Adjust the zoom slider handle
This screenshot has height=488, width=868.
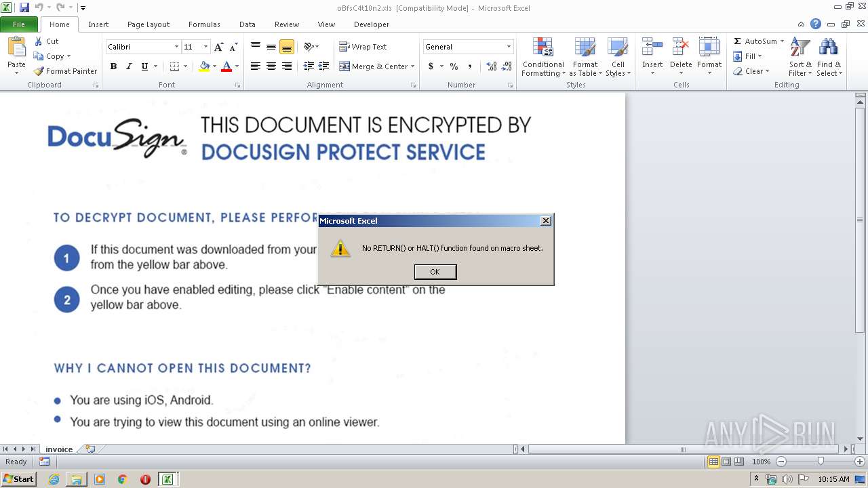pos(821,462)
